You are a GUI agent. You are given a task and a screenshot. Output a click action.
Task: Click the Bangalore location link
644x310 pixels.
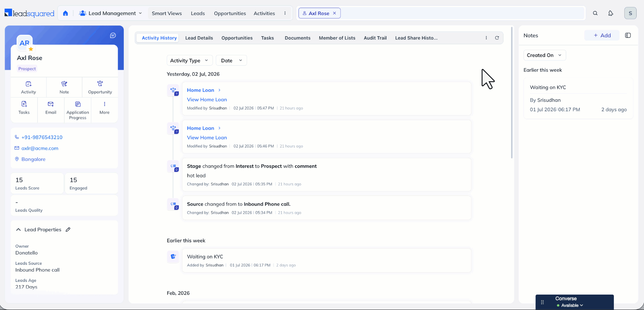pyautogui.click(x=33, y=159)
